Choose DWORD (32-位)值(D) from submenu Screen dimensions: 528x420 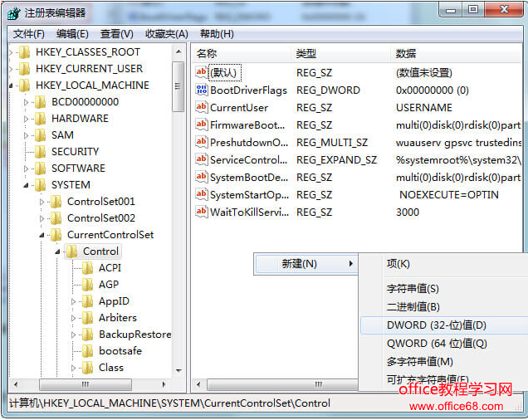tap(444, 325)
